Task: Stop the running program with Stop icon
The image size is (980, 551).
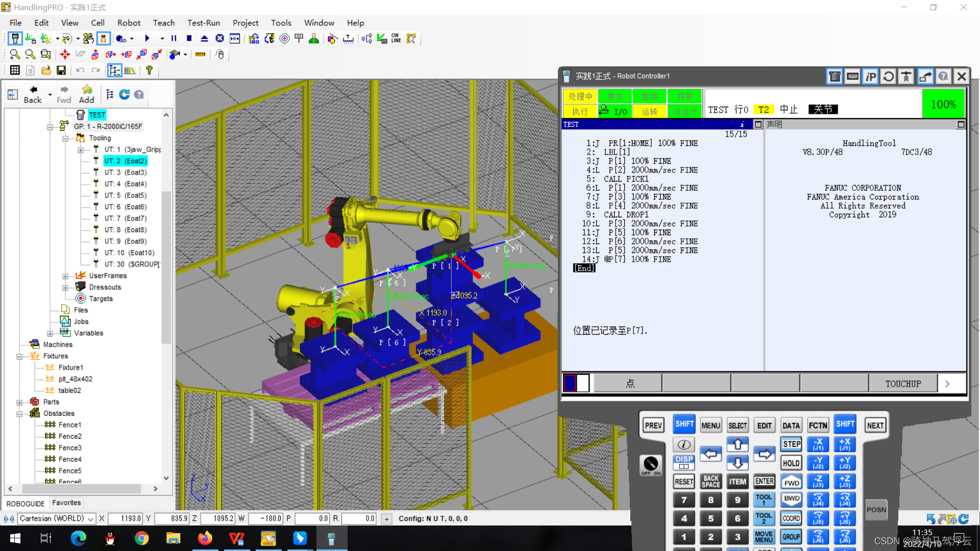Action: (x=189, y=38)
